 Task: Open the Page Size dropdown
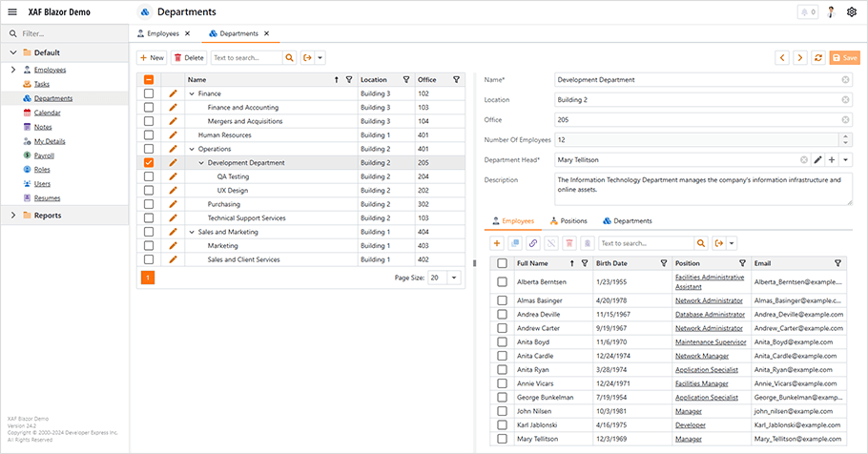pyautogui.click(x=454, y=278)
